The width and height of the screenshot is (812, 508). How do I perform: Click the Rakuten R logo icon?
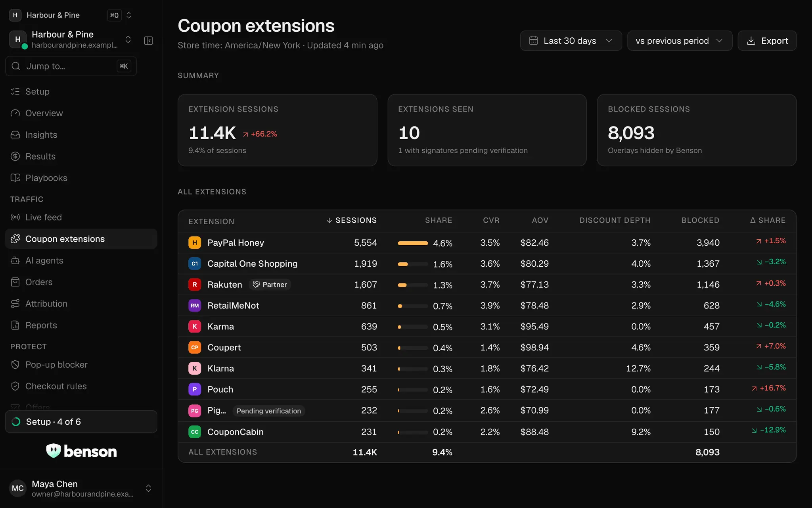[195, 285]
